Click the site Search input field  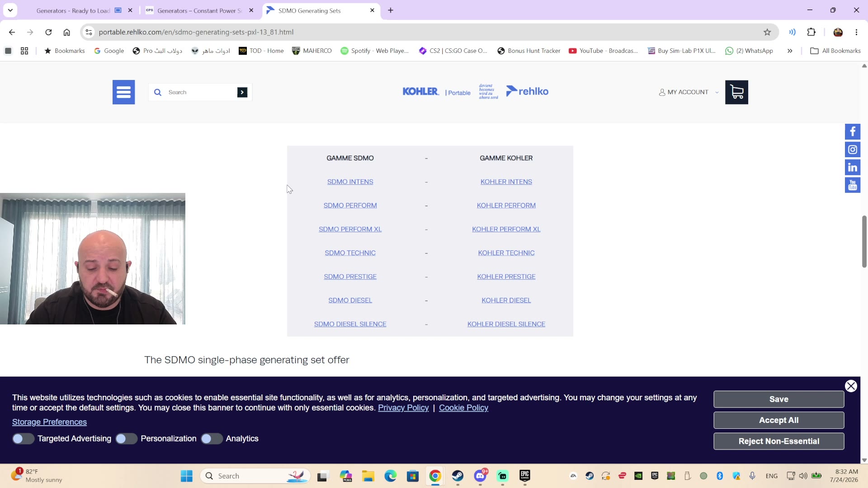[x=201, y=92]
